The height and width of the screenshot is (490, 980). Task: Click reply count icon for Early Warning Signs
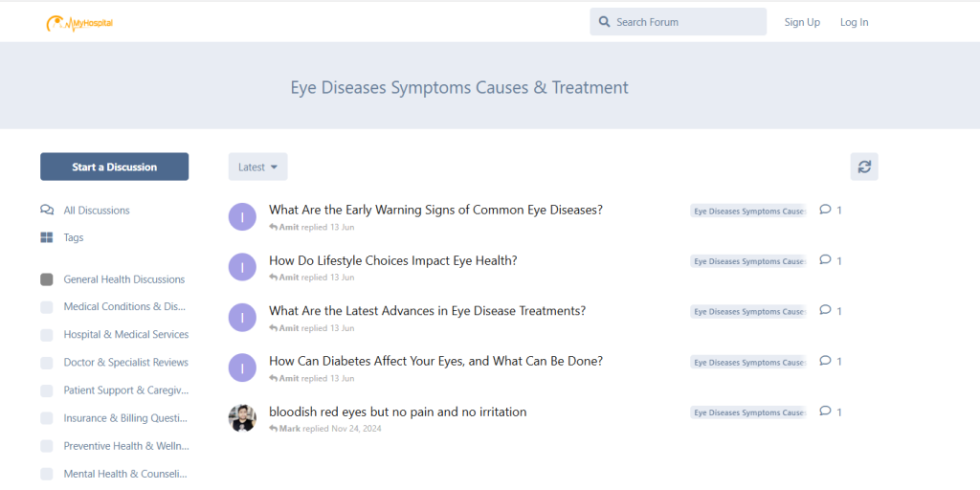(826, 210)
